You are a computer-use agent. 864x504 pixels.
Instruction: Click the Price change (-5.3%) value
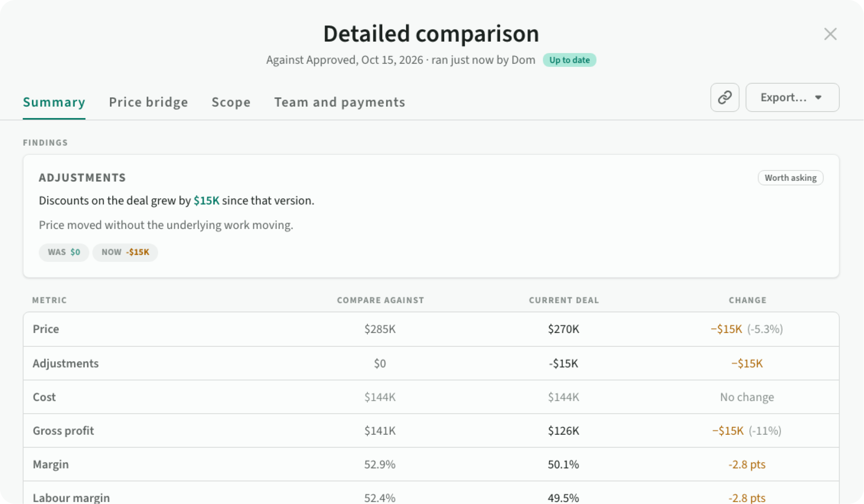pyautogui.click(x=747, y=329)
